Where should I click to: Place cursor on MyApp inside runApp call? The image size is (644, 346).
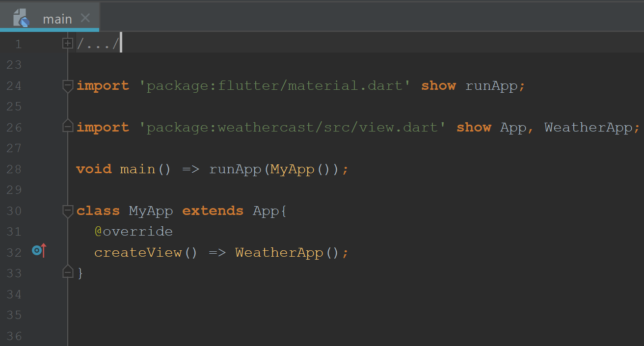(292, 169)
